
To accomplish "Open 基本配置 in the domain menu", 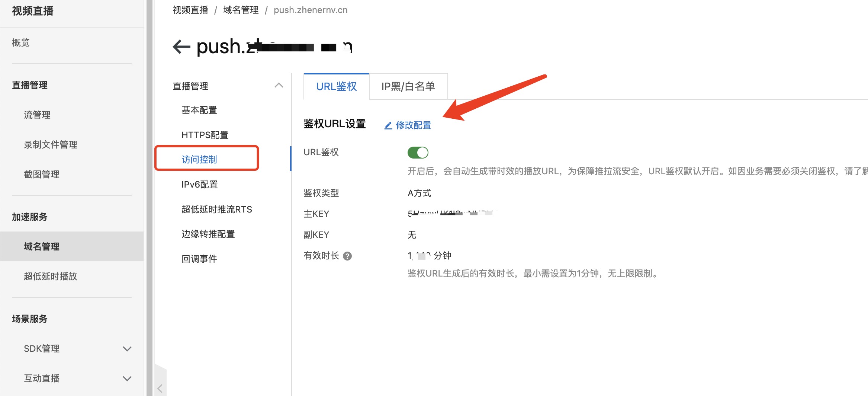I will [x=199, y=110].
